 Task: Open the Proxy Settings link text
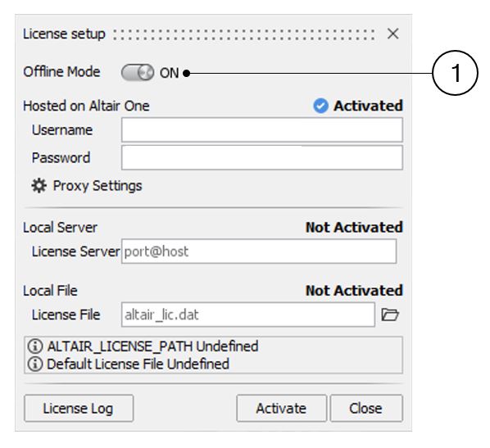click(98, 186)
